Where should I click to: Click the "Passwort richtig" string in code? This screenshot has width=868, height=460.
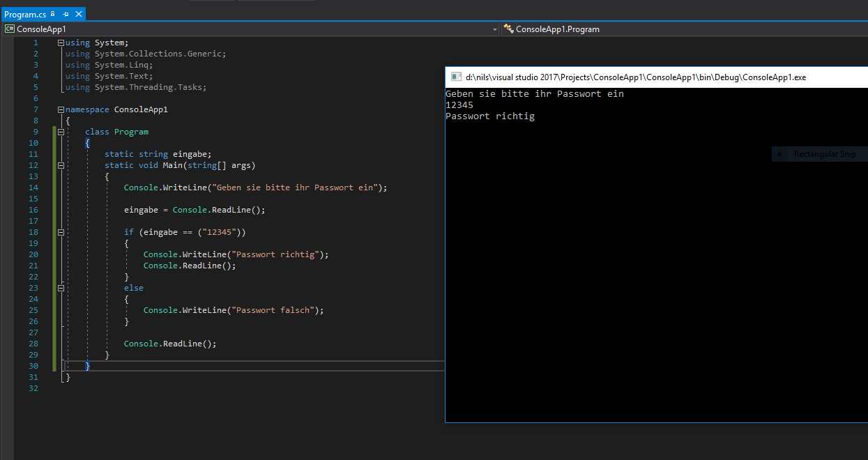(276, 254)
